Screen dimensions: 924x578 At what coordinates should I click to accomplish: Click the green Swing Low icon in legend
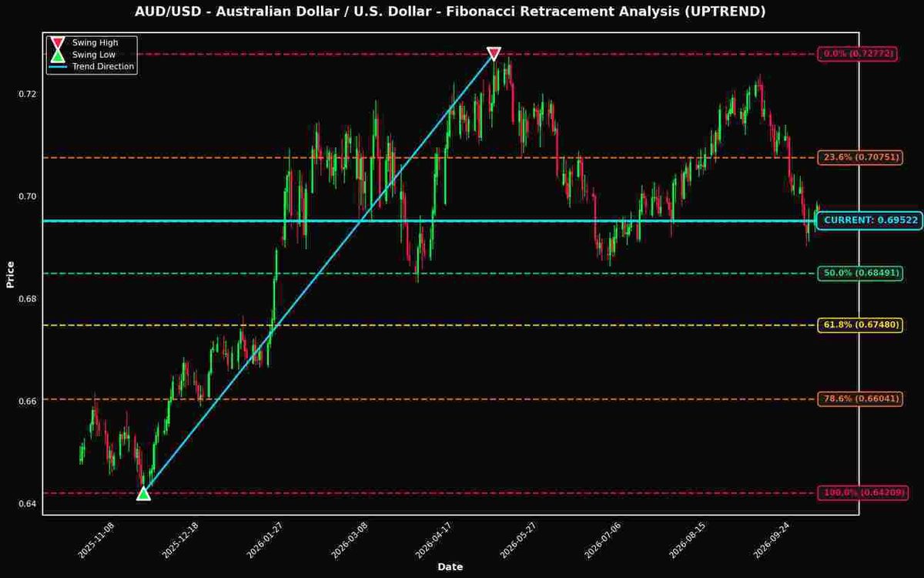(x=58, y=55)
